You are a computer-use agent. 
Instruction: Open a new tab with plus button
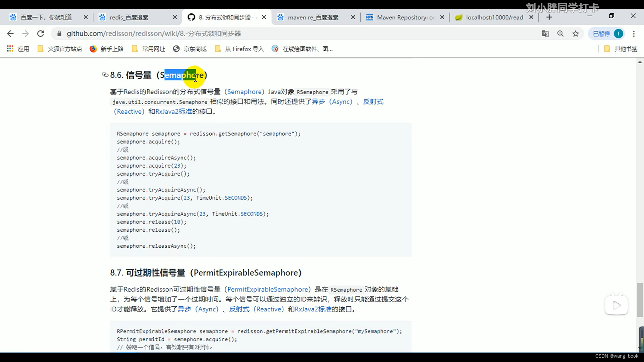coord(549,17)
